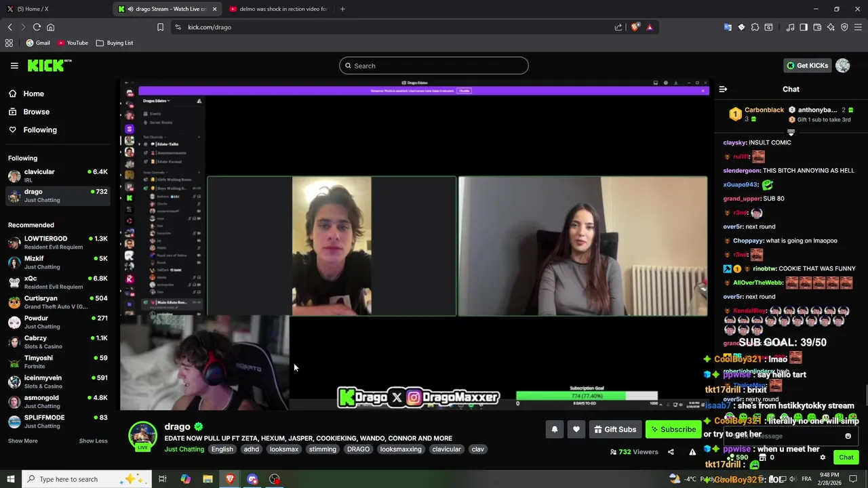
Task: Reload the current page
Action: [x=37, y=27]
